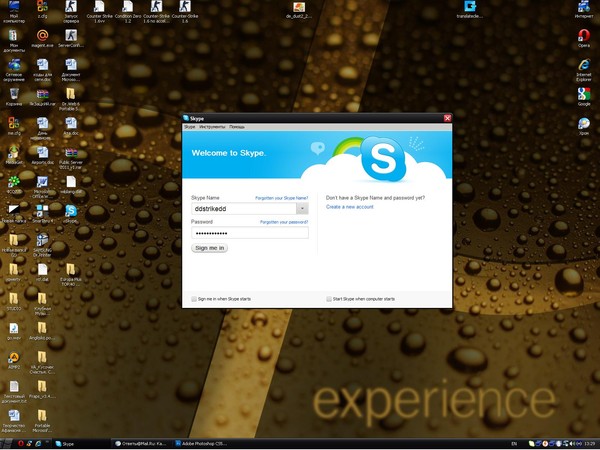The width and height of the screenshot is (600, 450).
Task: Click the Password input field
Action: click(250, 233)
